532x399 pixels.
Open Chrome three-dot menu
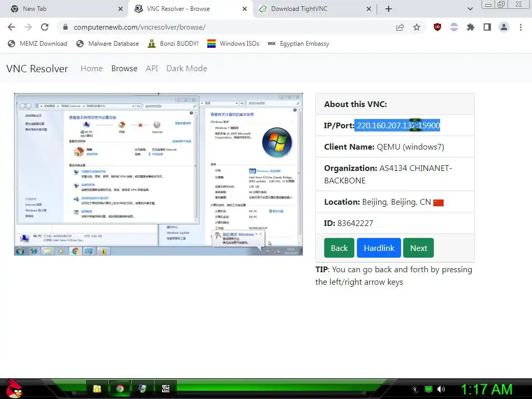point(521,27)
